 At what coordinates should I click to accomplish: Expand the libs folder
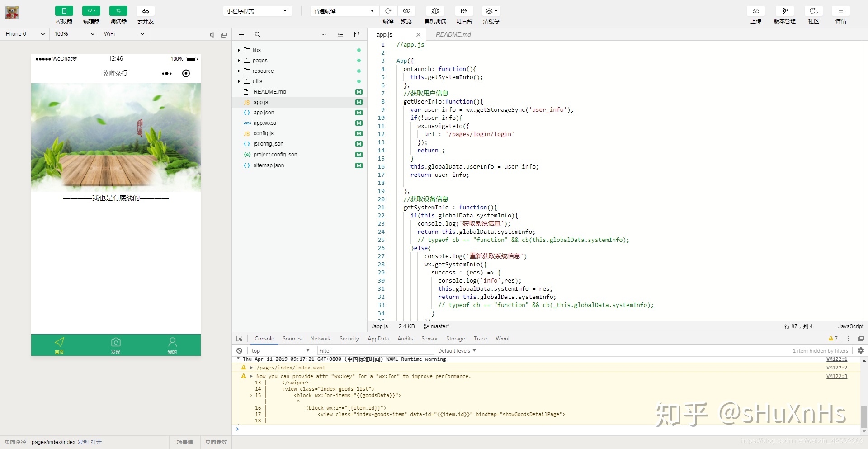pos(239,50)
